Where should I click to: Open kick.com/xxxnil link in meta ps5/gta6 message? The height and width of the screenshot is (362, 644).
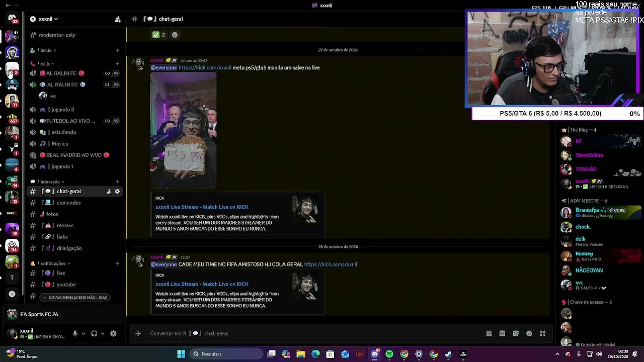(205, 67)
